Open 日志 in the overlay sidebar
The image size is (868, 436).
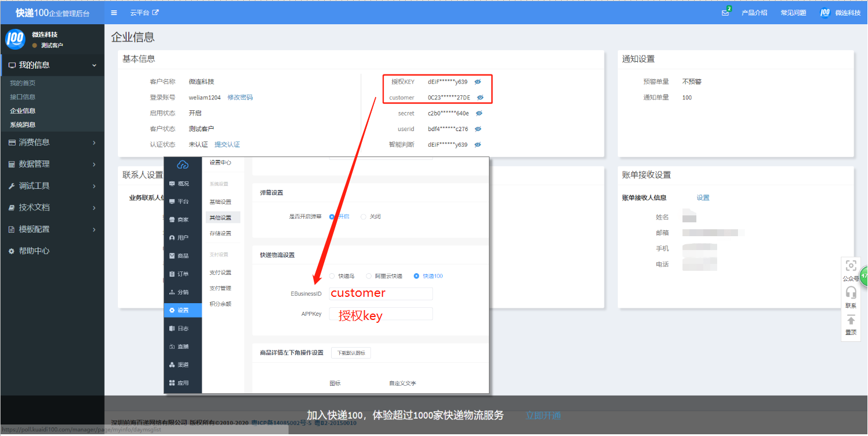(183, 329)
